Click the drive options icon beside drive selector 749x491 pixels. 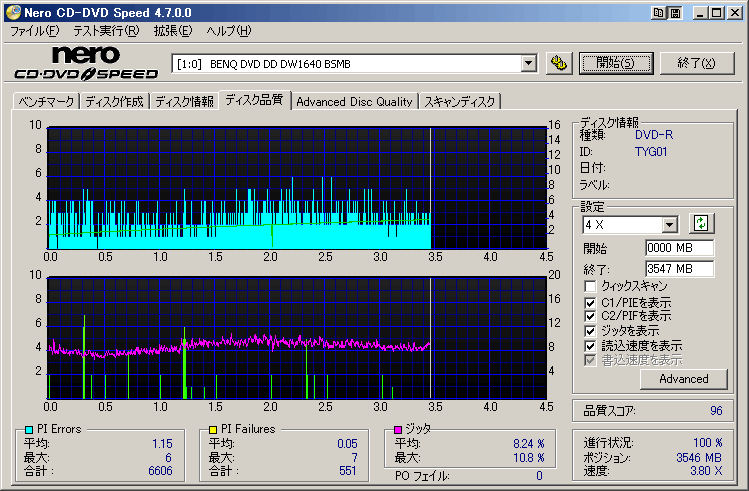click(558, 63)
